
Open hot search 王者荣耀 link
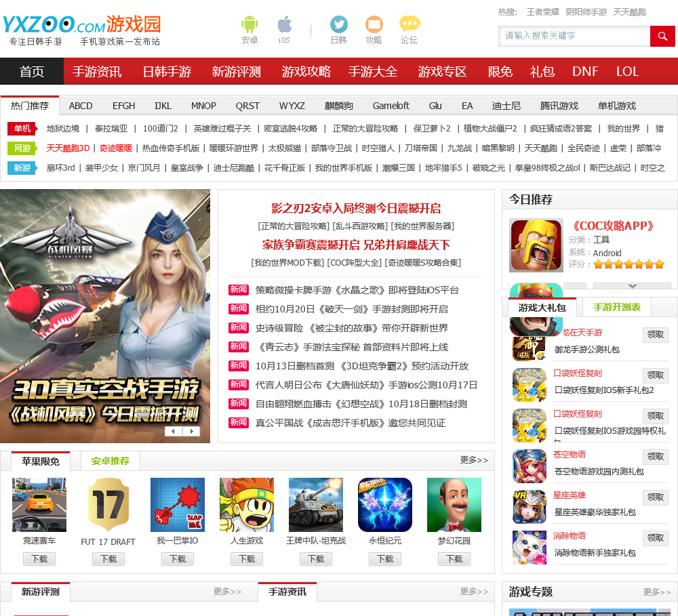click(x=542, y=12)
